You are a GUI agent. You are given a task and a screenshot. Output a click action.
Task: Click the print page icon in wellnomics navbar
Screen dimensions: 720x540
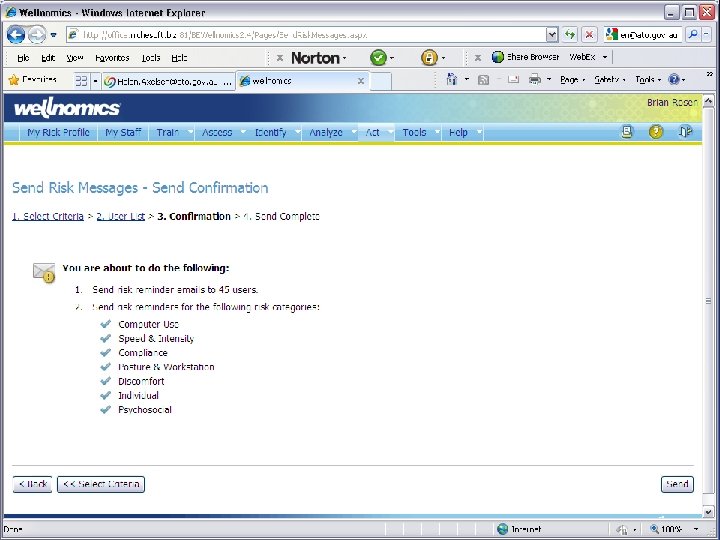tap(627, 132)
